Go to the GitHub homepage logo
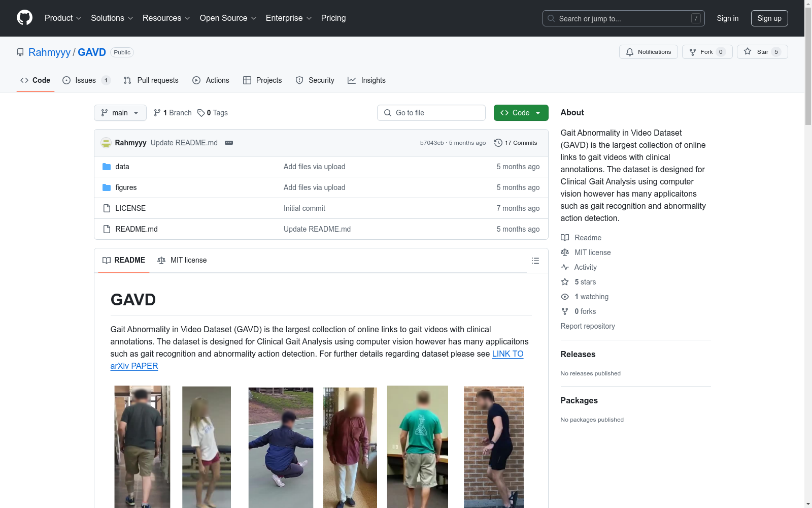Image resolution: width=812 pixels, height=508 pixels. (x=24, y=18)
